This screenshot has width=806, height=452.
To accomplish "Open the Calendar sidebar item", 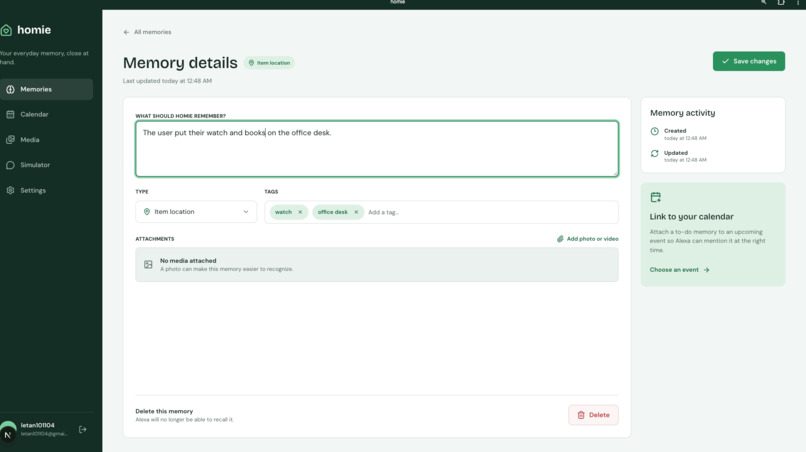I will point(46,114).
